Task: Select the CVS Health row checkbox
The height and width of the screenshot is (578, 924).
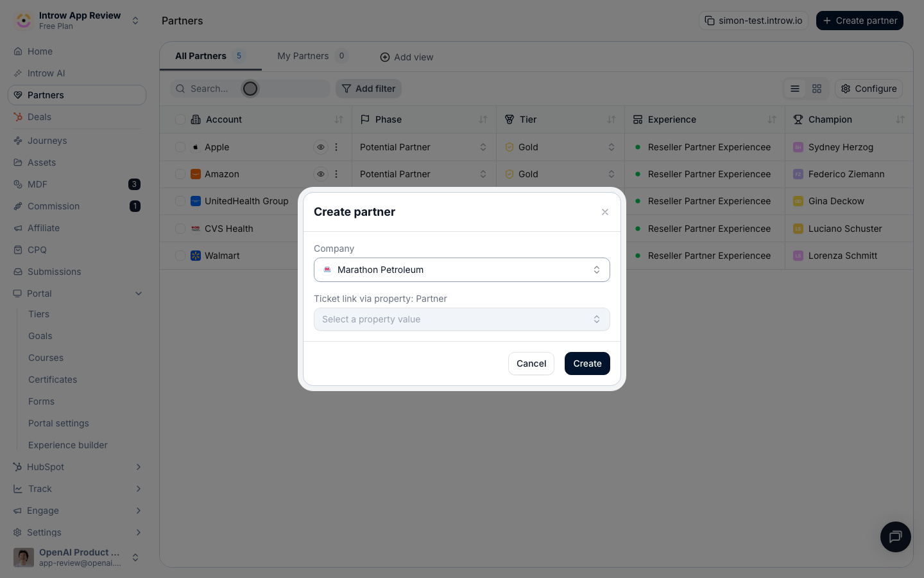Action: pos(180,229)
